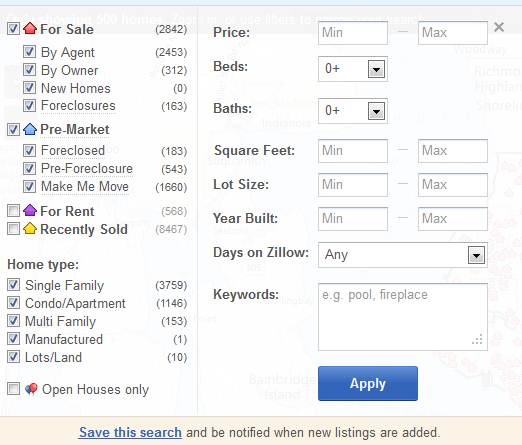The image size is (522, 445).
Task: Click the red For Sale house icon
Action: tap(30, 29)
